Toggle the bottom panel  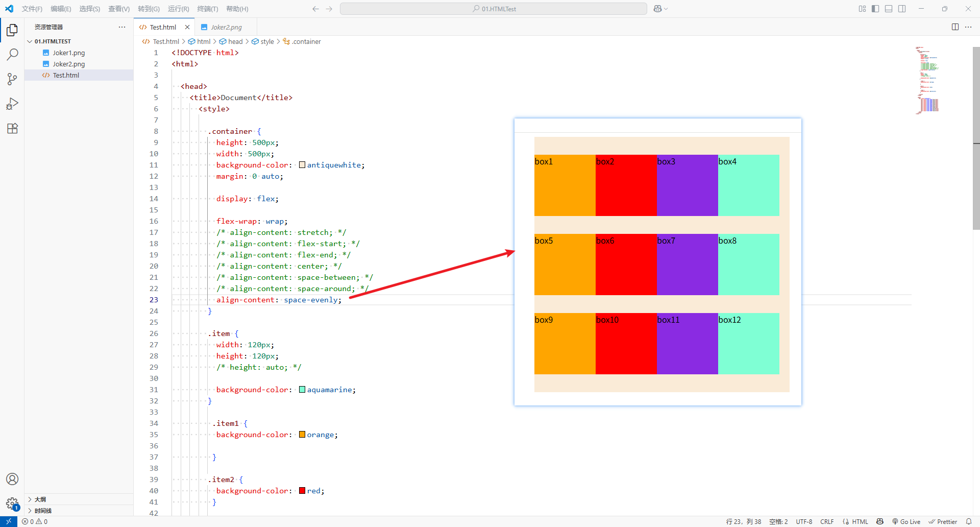pyautogui.click(x=889, y=9)
